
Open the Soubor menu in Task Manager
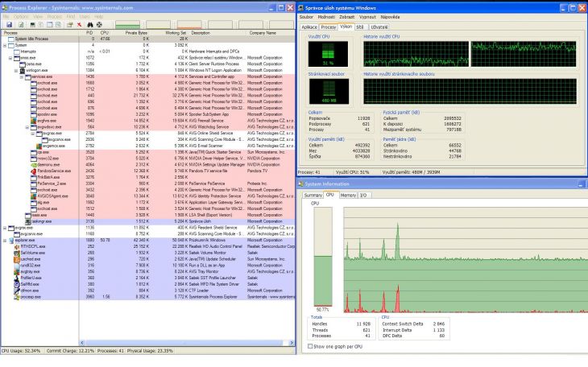click(306, 17)
